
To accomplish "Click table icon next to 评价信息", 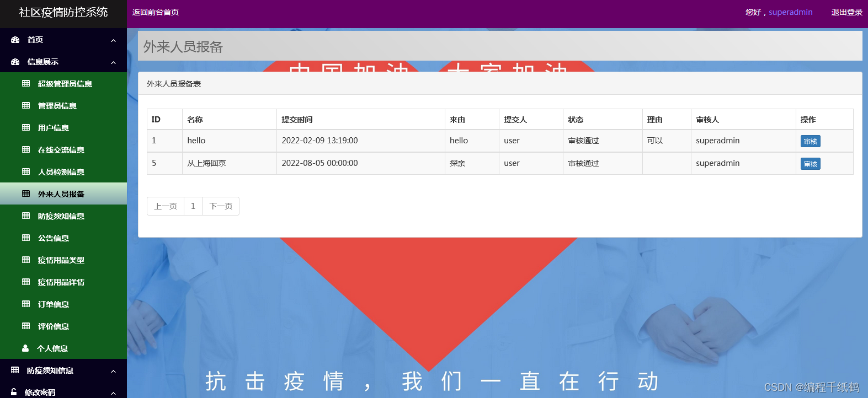I will pos(26,326).
